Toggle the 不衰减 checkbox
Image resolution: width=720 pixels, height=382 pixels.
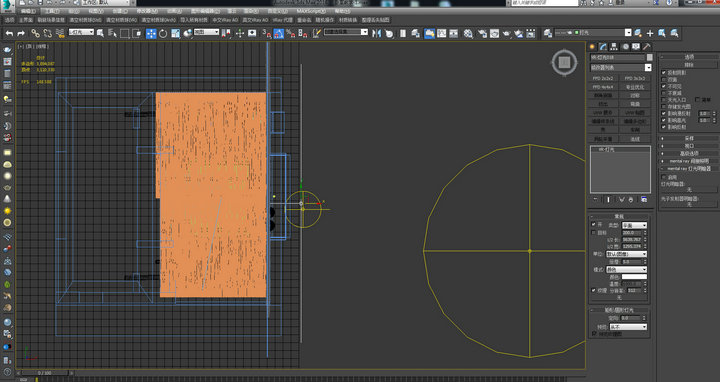[664, 93]
